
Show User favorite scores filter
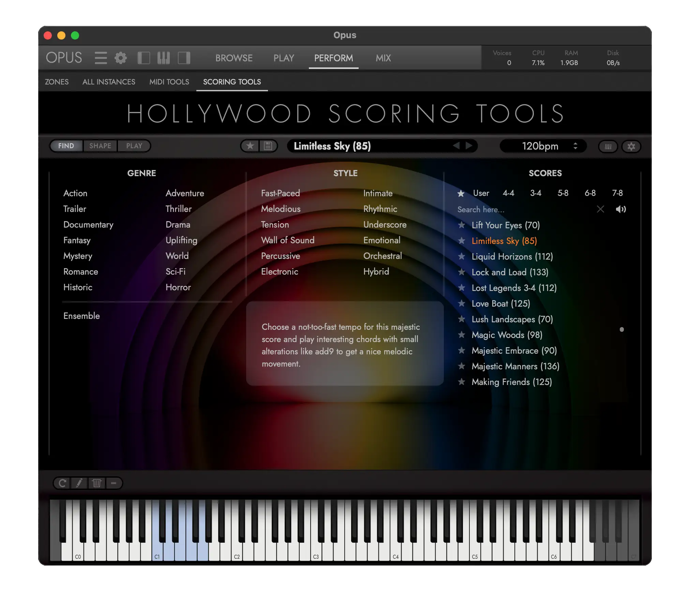(x=481, y=193)
